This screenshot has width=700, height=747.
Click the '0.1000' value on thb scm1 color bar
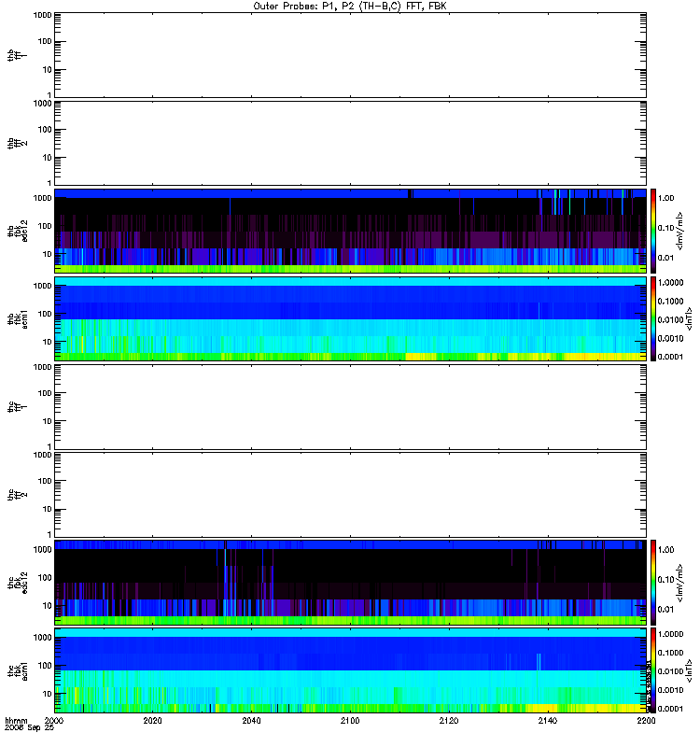coord(670,301)
